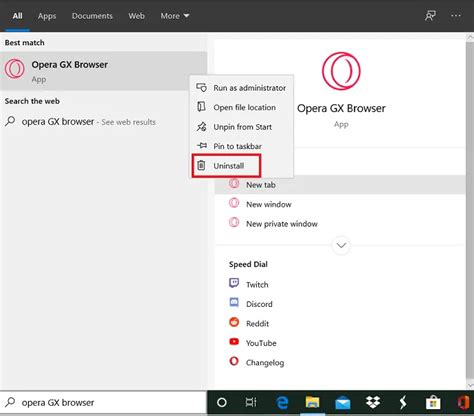Select Opera GX Browser best match result

pos(103,71)
